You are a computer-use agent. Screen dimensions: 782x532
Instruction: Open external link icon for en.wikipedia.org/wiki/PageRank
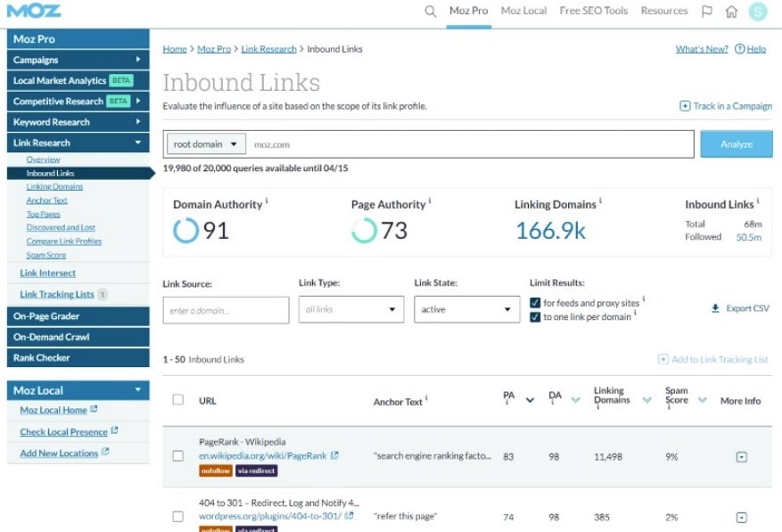click(x=334, y=455)
